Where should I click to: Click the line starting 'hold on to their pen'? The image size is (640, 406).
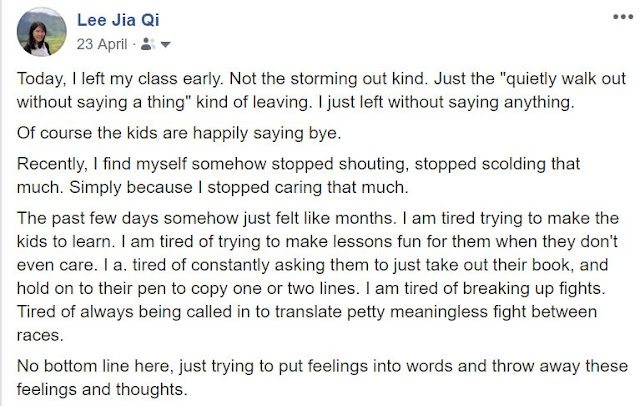311,288
